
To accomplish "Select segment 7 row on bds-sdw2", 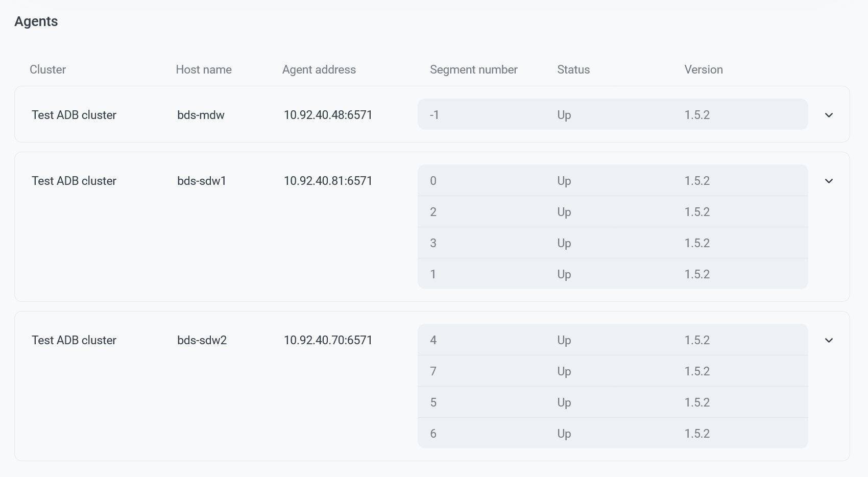I will 612,371.
